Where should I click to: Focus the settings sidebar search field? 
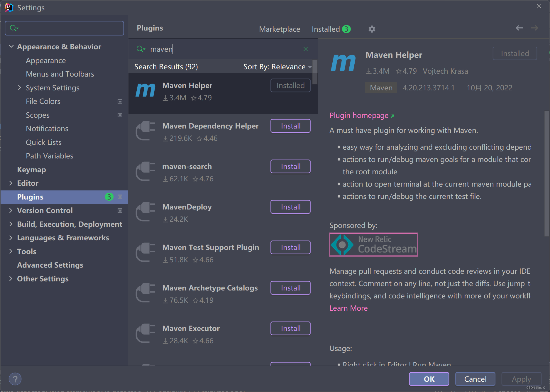pos(65,28)
